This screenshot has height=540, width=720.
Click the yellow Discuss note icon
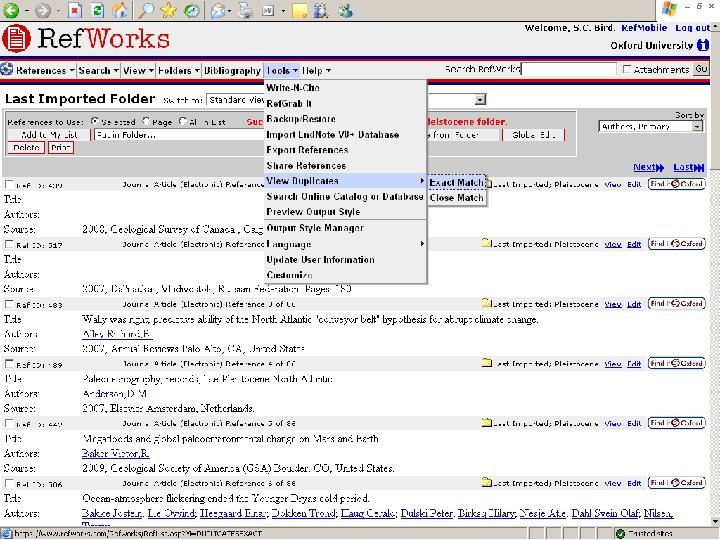pyautogui.click(x=299, y=10)
